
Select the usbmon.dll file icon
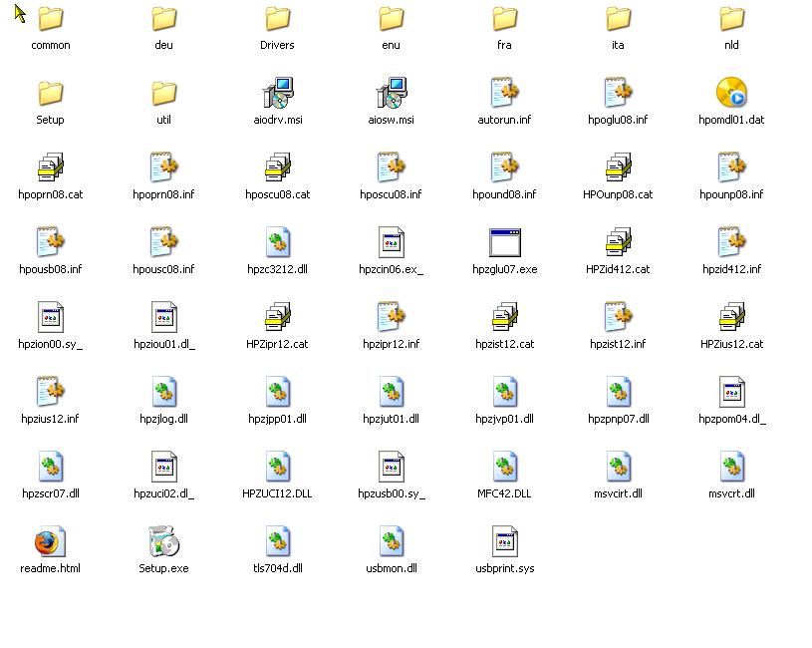(x=391, y=542)
